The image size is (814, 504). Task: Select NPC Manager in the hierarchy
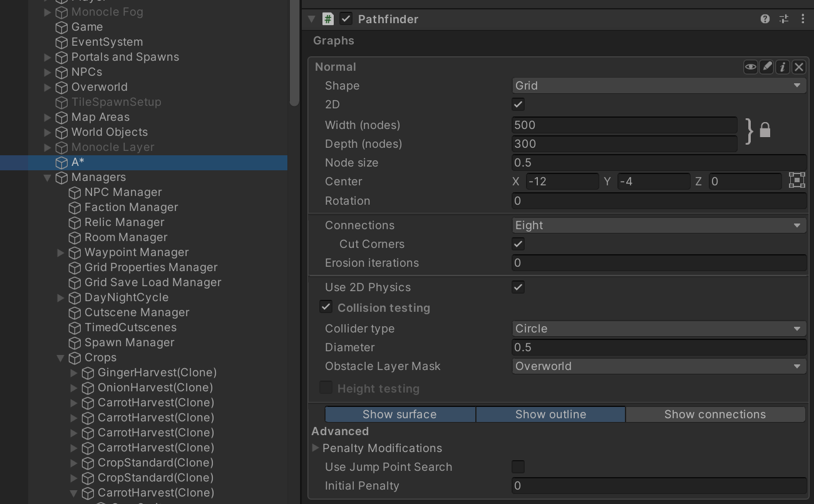123,192
